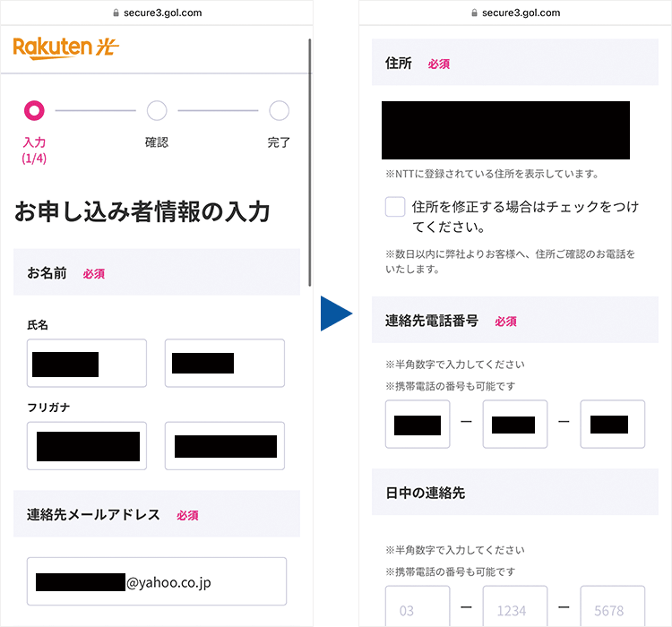The height and width of the screenshot is (627, 672).
Task: Click right screen secure3.gol.com address
Action: (521, 13)
